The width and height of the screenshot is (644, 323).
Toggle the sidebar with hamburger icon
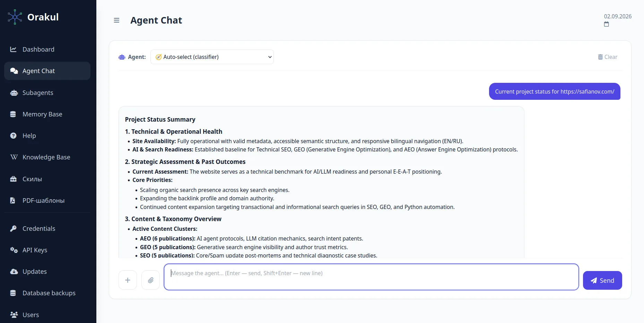coord(116,20)
